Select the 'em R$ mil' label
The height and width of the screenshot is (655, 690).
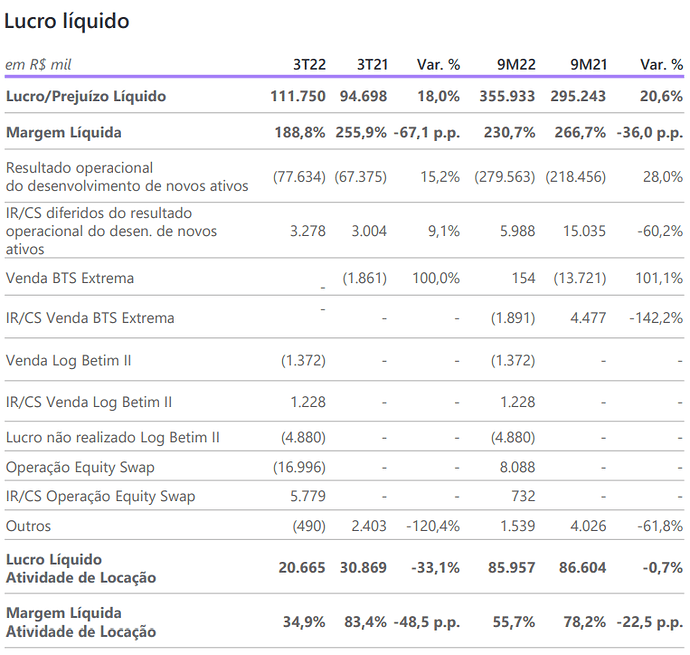(38, 65)
